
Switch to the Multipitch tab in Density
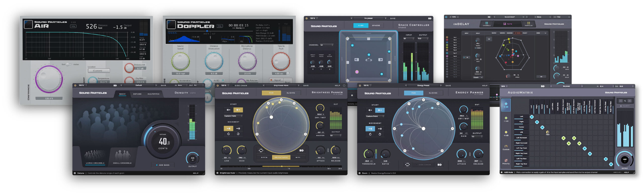tap(153, 94)
